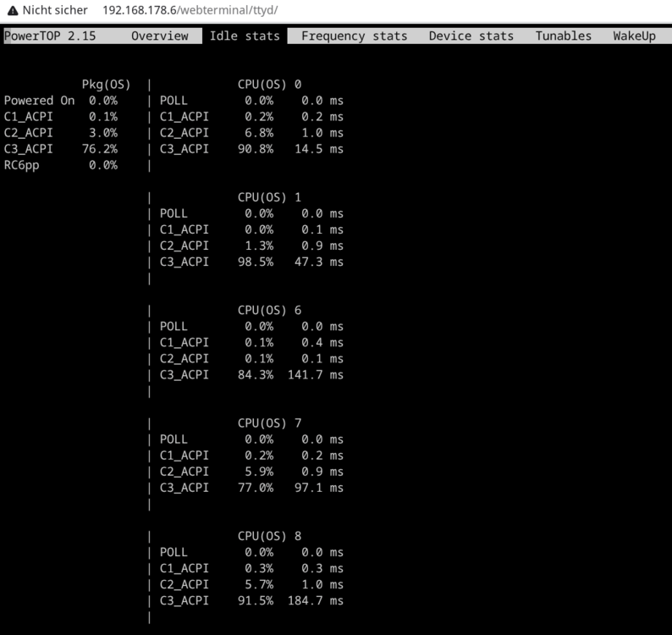This screenshot has height=635, width=672.
Task: Click the CPU 1 C3_ACPI value 98.5%
Action: tap(256, 262)
